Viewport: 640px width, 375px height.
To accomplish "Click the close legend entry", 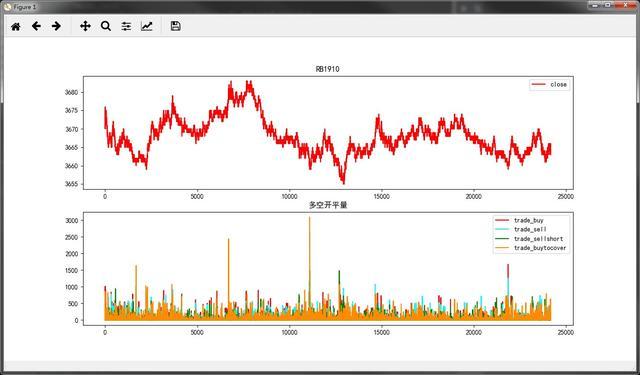I will tap(549, 84).
